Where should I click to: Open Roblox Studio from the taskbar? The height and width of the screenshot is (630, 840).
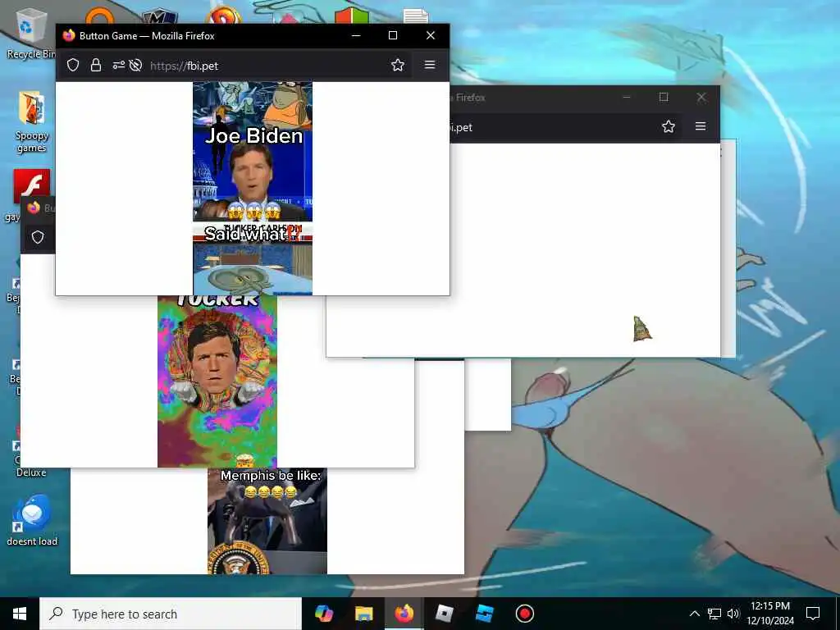(x=484, y=614)
